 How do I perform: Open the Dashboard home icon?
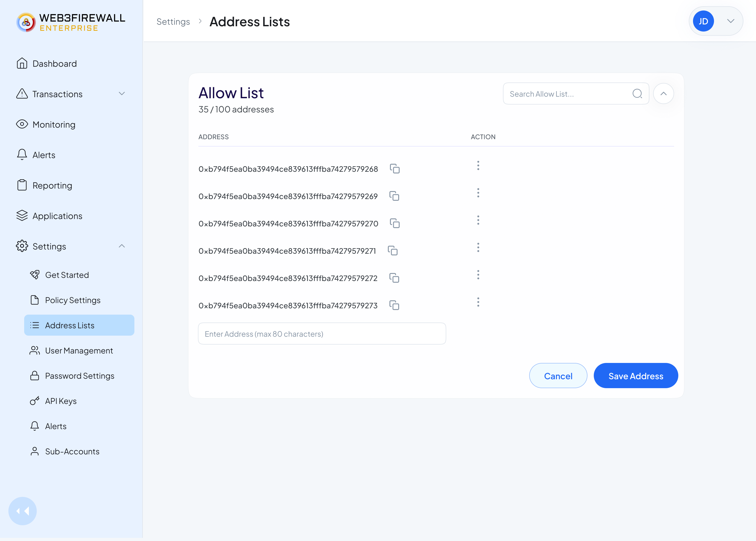pos(22,63)
